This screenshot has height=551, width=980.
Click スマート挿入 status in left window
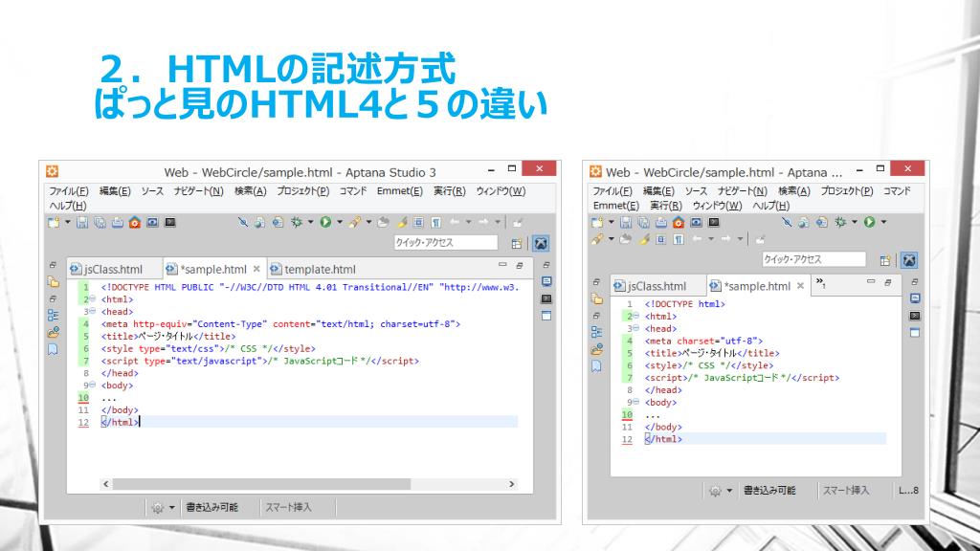point(288,507)
